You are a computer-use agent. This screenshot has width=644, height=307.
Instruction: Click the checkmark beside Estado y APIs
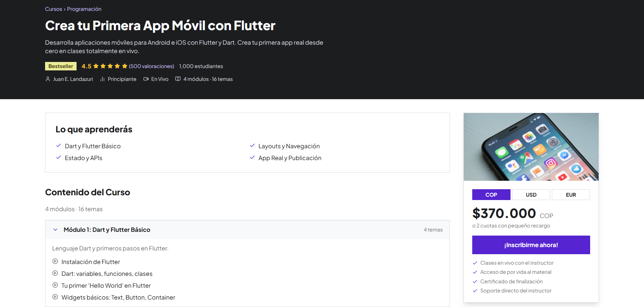(59, 157)
